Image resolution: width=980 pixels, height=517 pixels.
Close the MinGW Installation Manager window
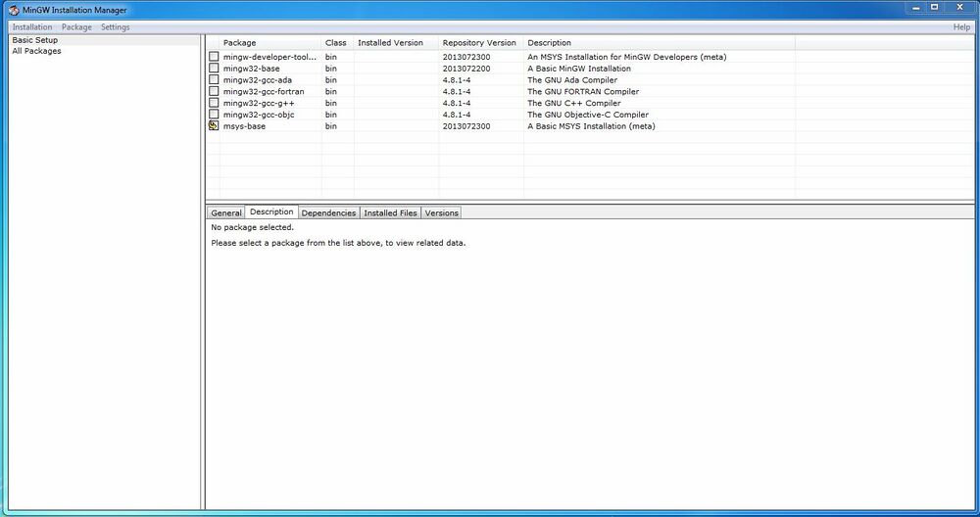pyautogui.click(x=960, y=8)
